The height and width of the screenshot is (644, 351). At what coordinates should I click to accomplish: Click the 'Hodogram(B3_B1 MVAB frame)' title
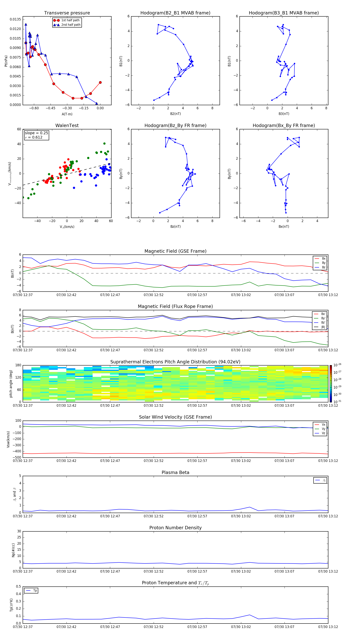(284, 13)
